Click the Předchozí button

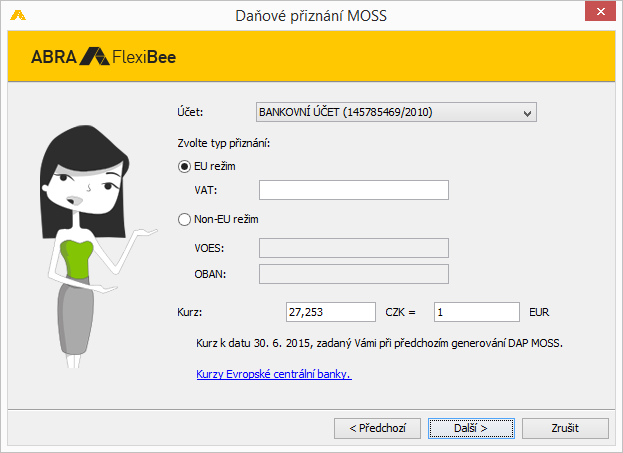(377, 428)
